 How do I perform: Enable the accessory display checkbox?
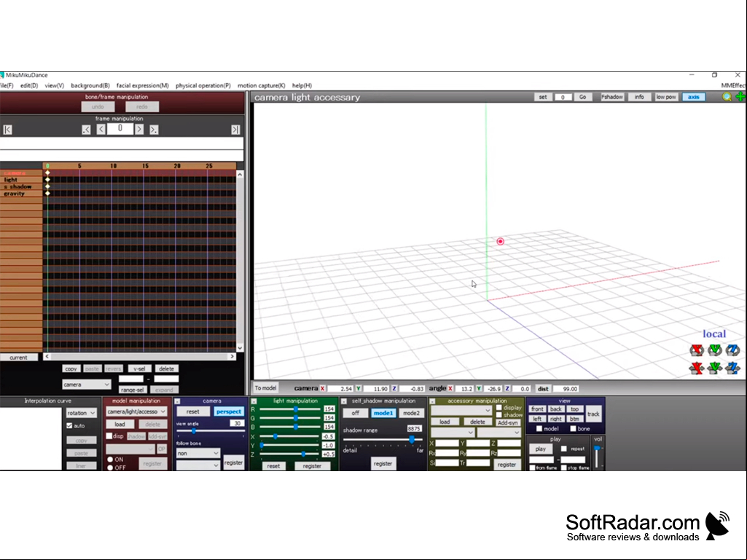tap(498, 408)
